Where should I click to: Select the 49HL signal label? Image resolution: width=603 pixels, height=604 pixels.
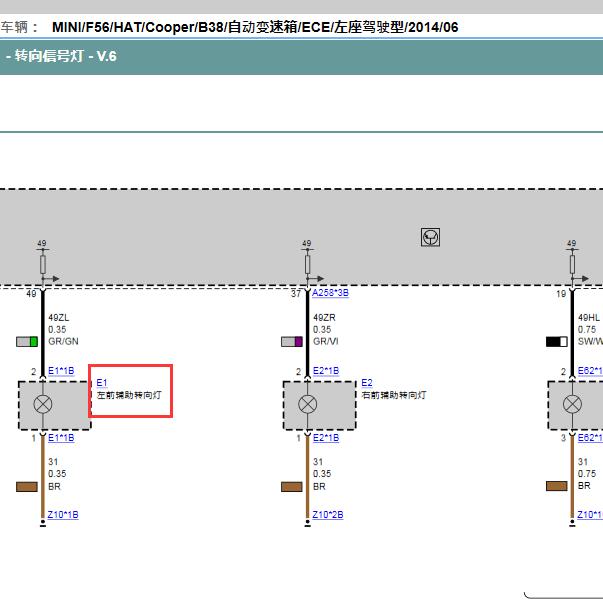589,318
